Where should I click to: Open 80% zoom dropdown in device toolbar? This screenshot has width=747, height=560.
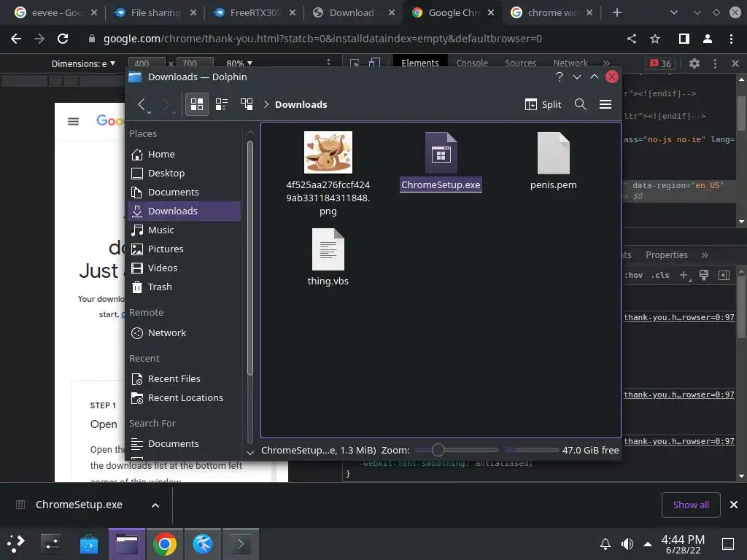pos(239,63)
